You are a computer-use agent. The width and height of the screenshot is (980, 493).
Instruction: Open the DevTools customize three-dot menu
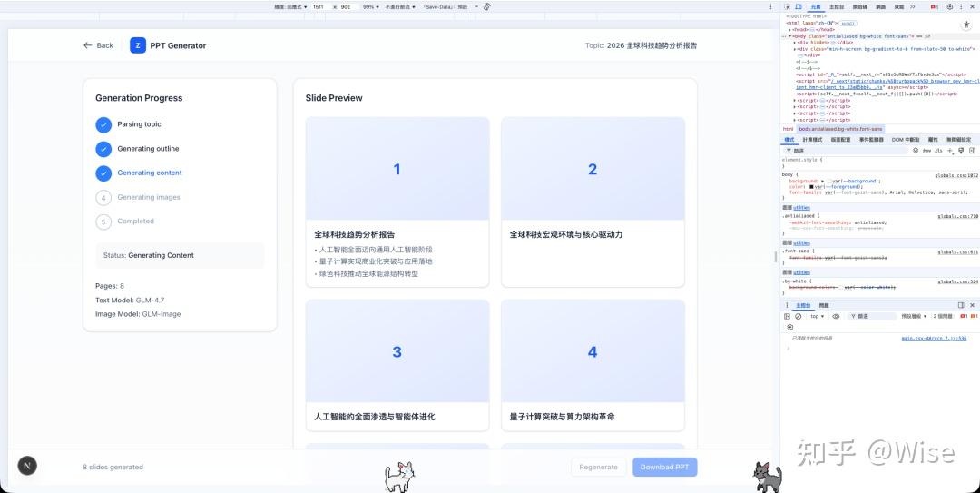[960, 6]
